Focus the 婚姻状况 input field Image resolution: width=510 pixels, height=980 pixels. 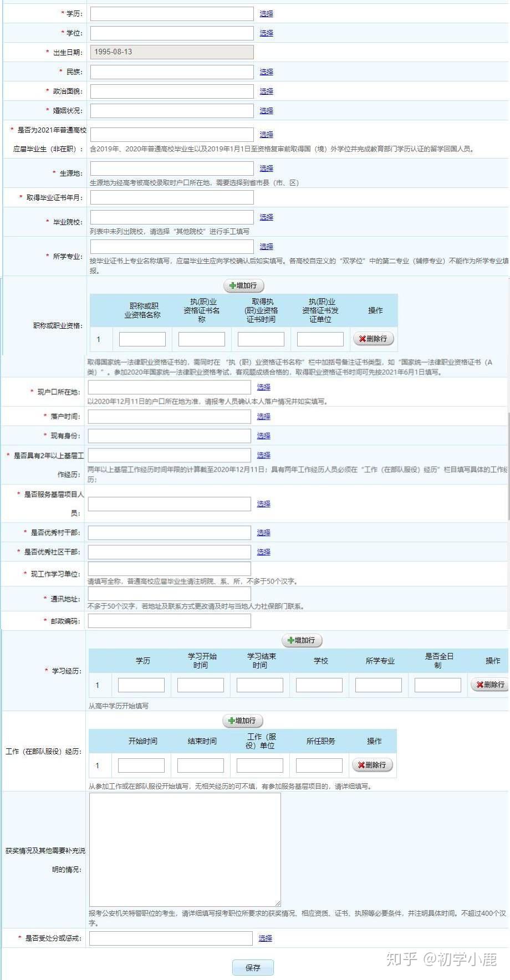point(172,110)
